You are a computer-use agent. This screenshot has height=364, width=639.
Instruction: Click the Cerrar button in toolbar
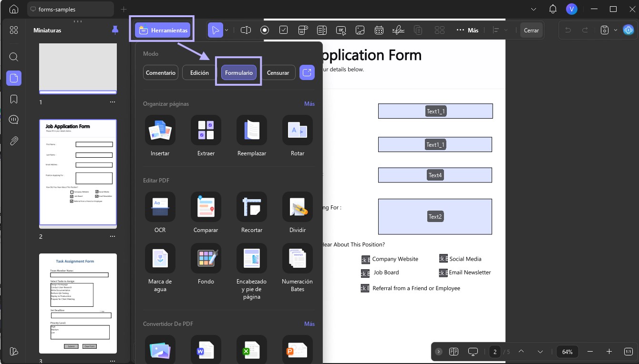pos(531,30)
